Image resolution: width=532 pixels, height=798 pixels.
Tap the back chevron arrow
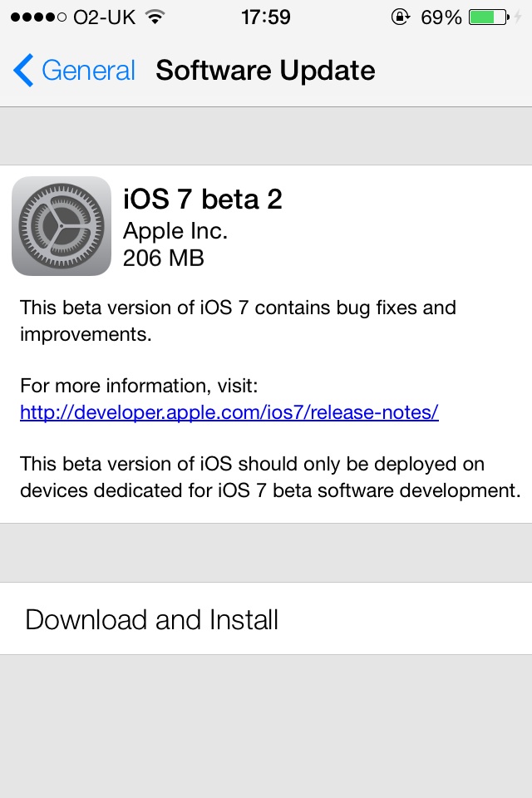[x=23, y=71]
